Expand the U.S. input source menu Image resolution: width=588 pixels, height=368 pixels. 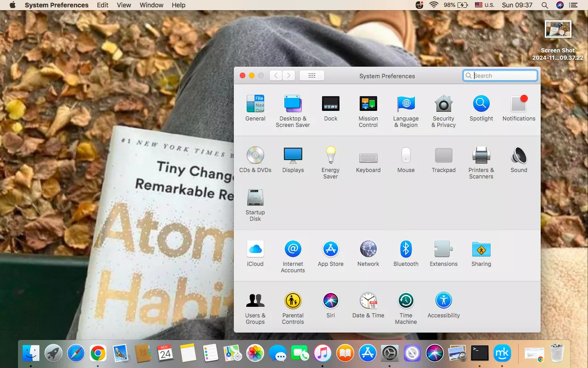click(x=484, y=5)
